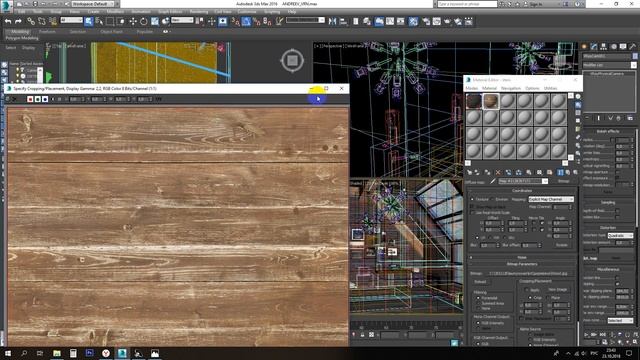Open the action center notifications icon

pyautogui.click(x=629, y=353)
